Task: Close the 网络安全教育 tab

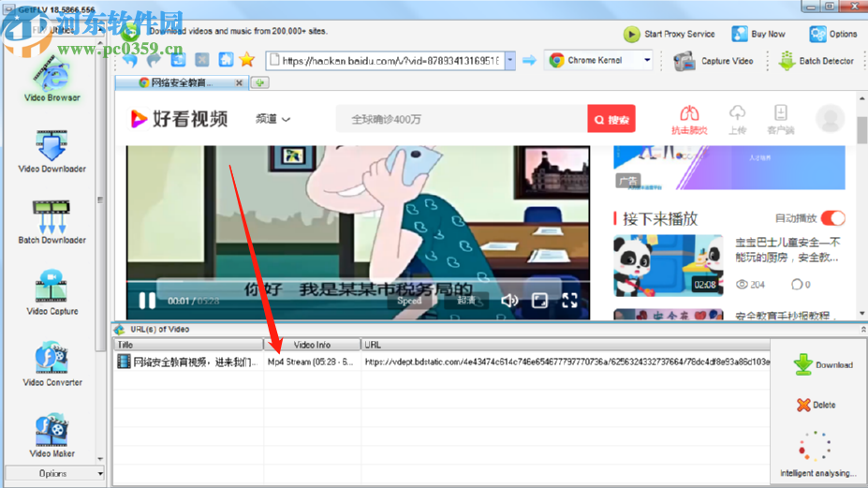Action: coord(239,83)
